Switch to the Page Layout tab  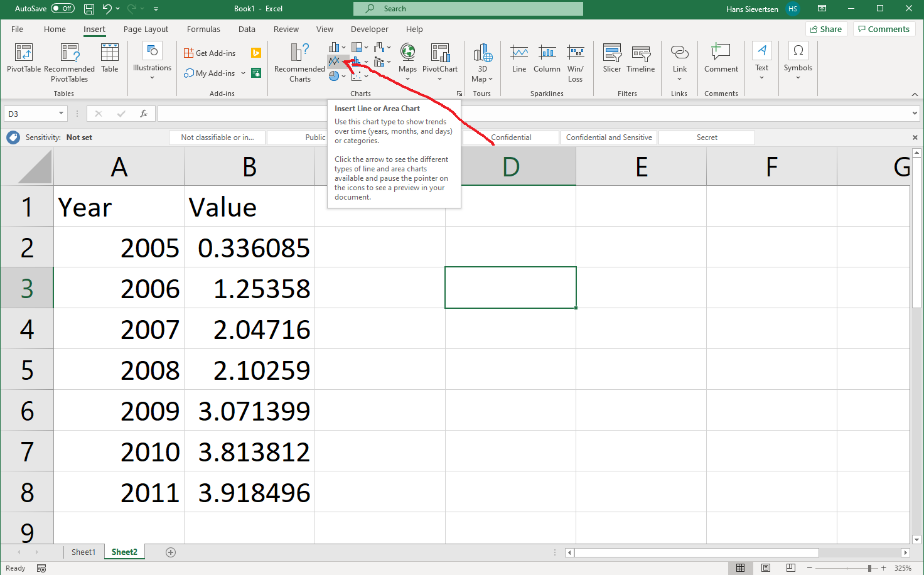146,29
